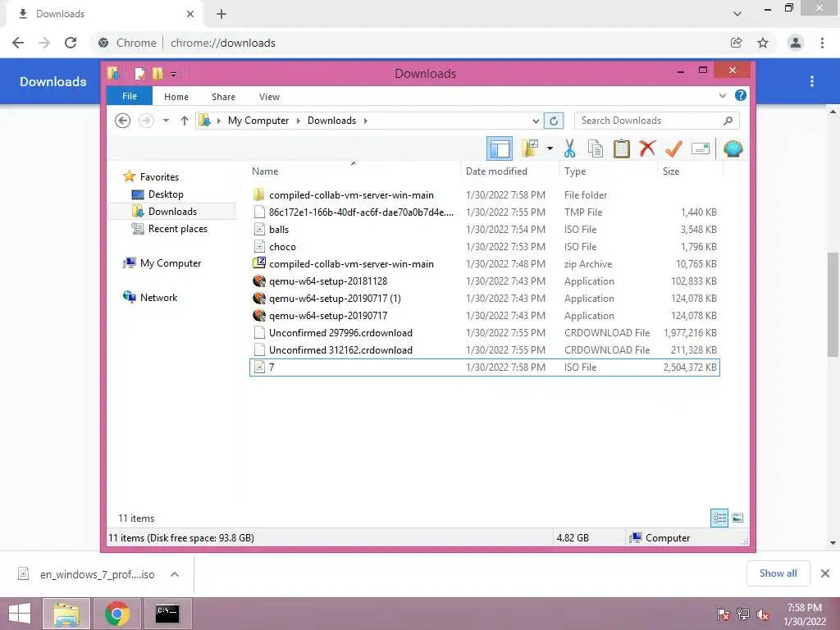
Task: Click the folder options toolbar icon
Action: pyautogui.click(x=530, y=148)
